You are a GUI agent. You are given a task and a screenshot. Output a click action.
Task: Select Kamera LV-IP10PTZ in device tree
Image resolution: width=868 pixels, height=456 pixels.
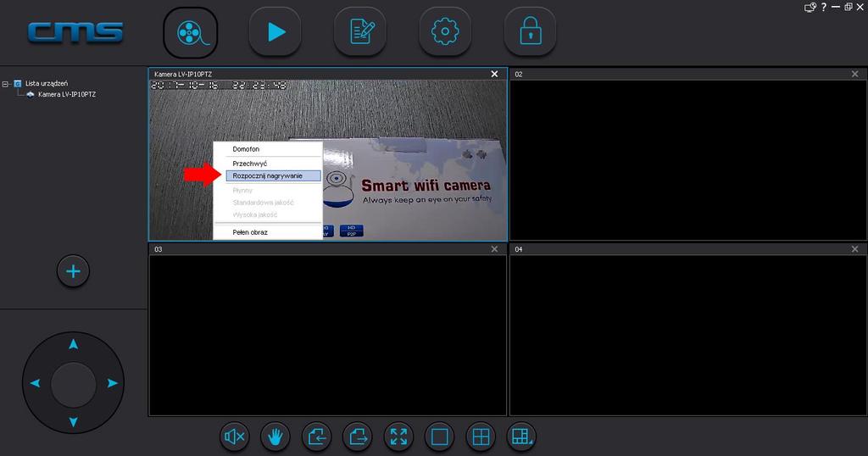[x=67, y=95]
